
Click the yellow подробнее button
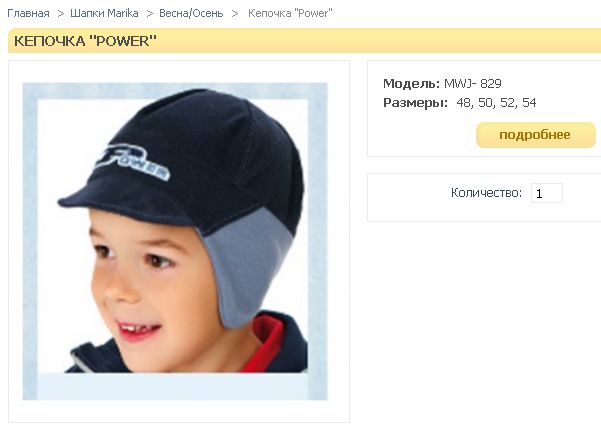click(x=535, y=135)
